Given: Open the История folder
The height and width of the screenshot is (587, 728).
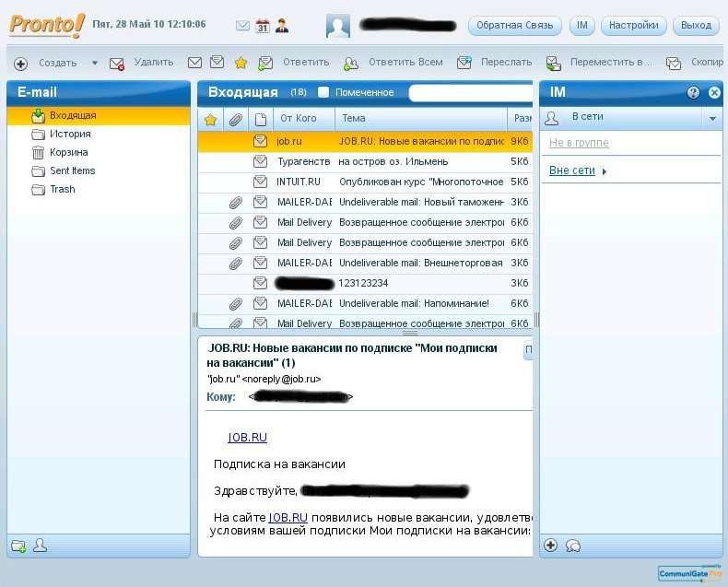Looking at the screenshot, I should click(99, 135).
